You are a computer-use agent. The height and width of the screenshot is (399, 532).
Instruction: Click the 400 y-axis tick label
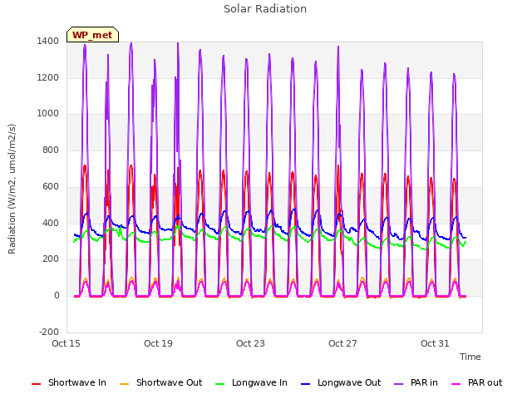[51, 224]
